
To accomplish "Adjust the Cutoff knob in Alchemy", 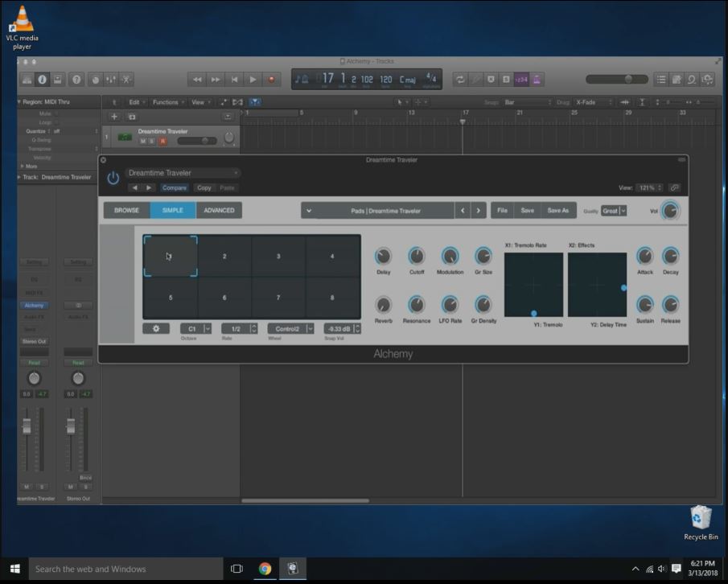I will click(x=417, y=257).
